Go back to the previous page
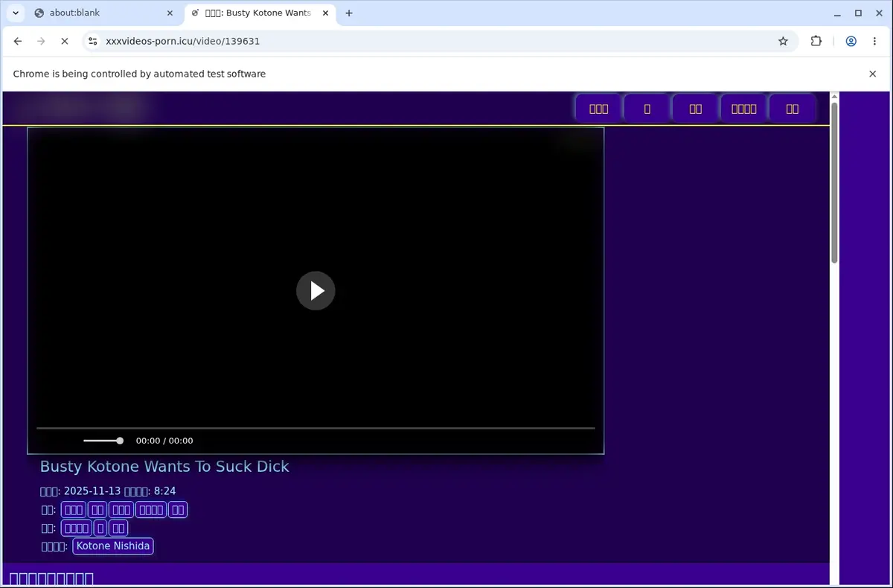893x588 pixels. click(x=18, y=42)
